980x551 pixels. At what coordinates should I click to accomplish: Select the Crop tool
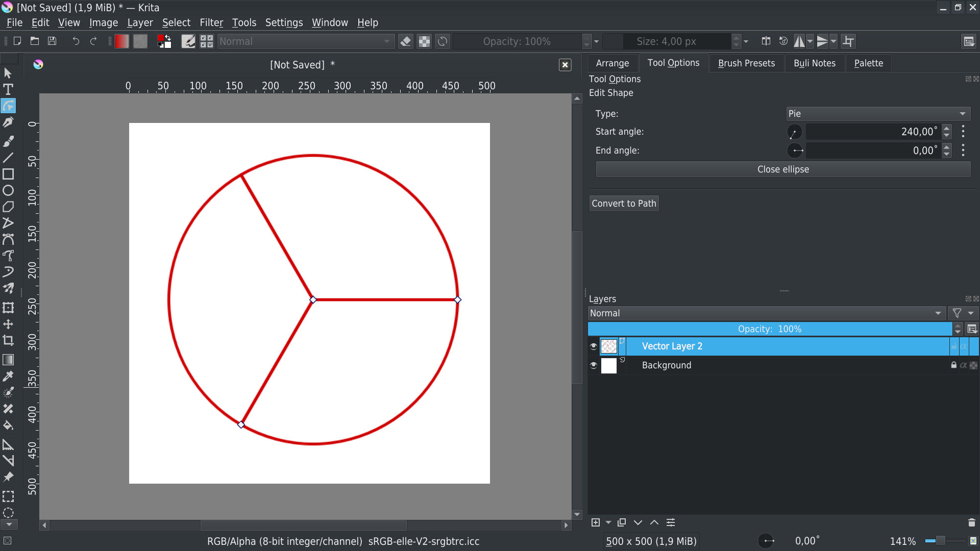coord(8,341)
